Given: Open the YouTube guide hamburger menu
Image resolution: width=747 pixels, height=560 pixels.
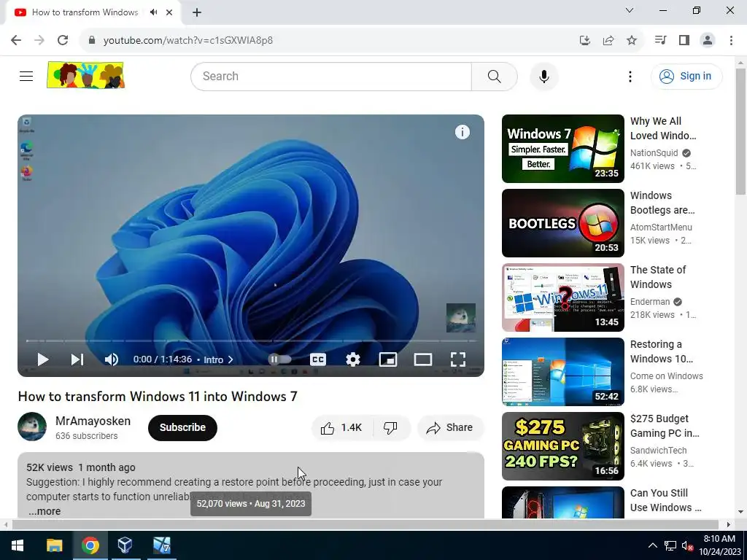Looking at the screenshot, I should coord(26,76).
